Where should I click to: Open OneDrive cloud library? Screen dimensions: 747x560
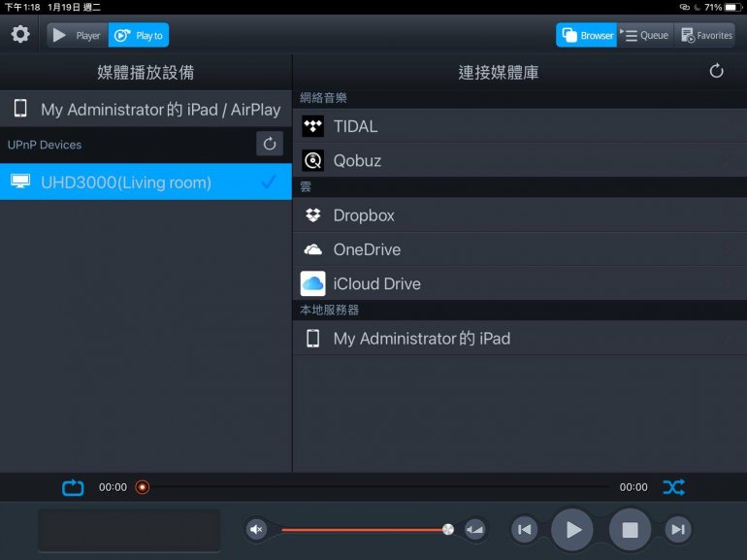[x=520, y=249]
